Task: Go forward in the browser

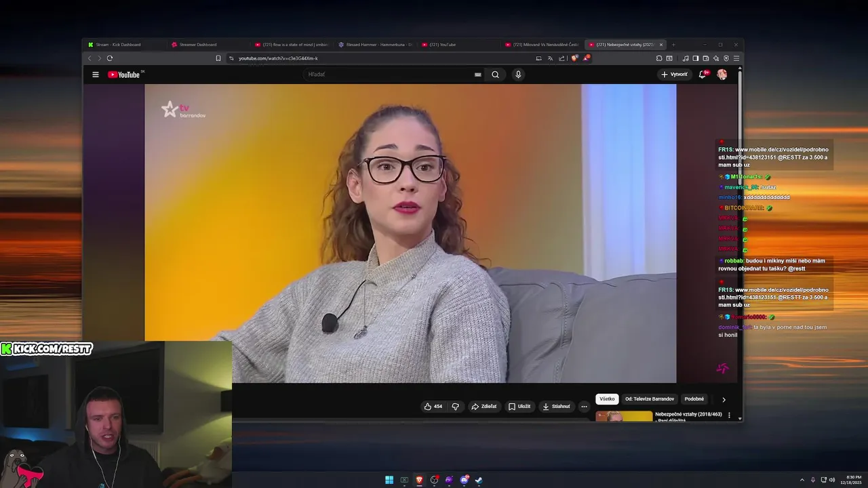Action: pyautogui.click(x=99, y=58)
